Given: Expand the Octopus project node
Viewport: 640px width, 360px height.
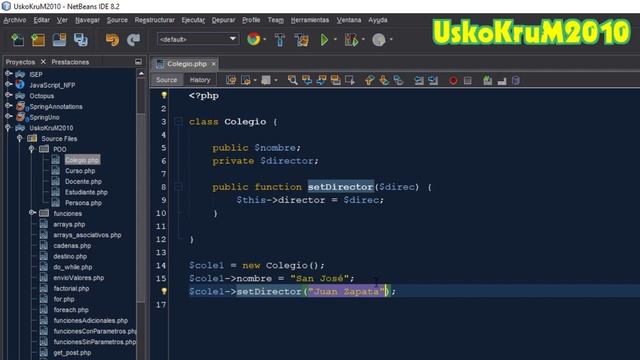Looking at the screenshot, I should [8, 95].
